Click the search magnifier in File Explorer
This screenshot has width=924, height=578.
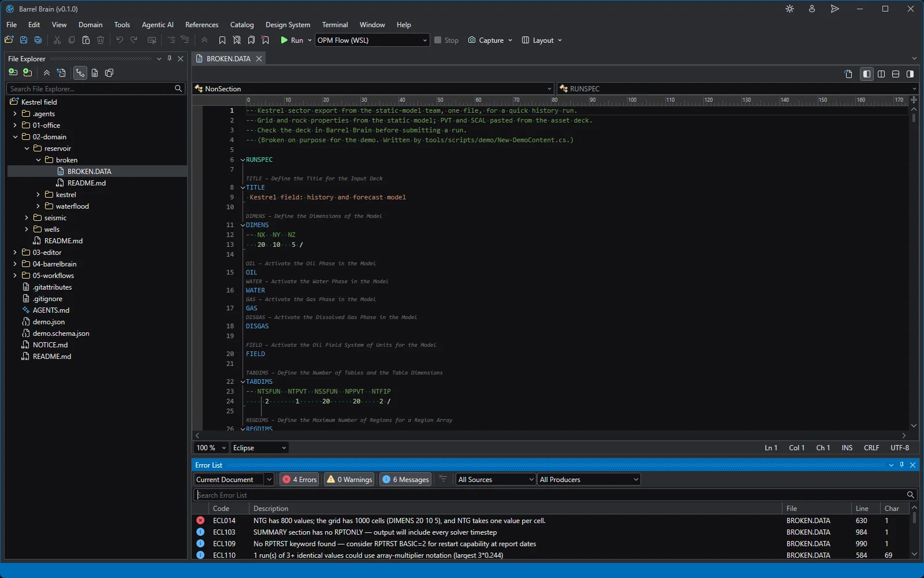tap(178, 88)
